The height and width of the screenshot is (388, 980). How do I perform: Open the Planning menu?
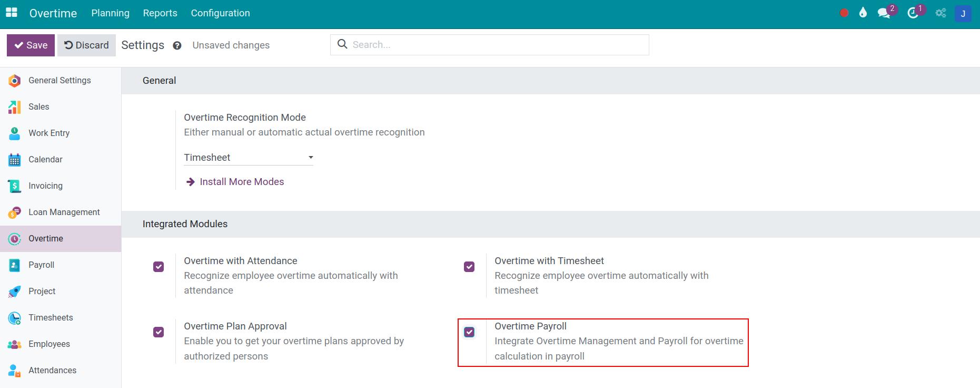[x=110, y=13]
